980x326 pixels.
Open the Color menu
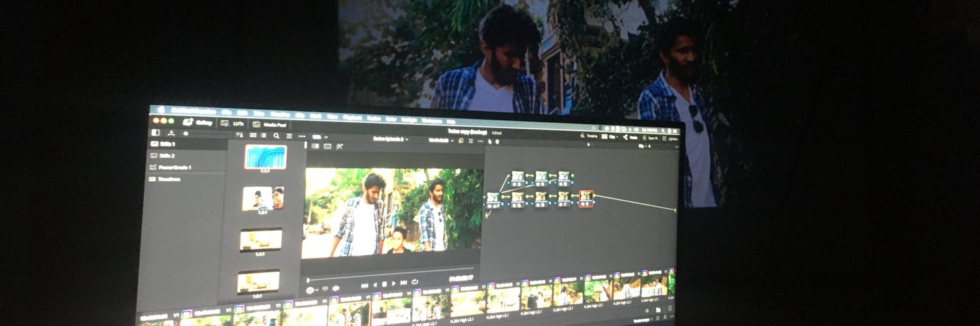tap(391, 119)
